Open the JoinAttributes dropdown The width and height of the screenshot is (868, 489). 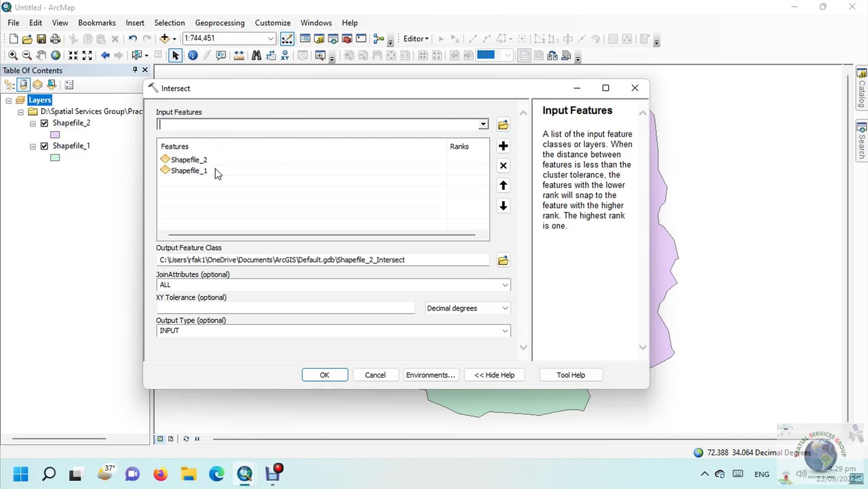(x=505, y=285)
